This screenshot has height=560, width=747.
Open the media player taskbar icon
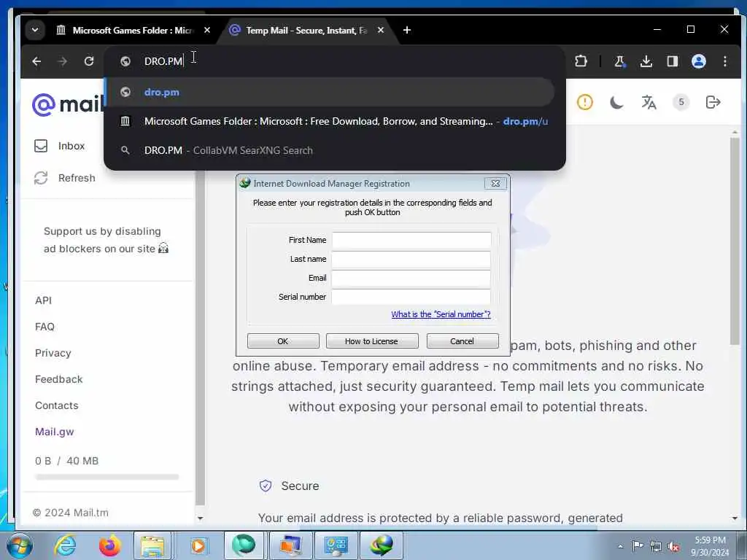(x=198, y=545)
